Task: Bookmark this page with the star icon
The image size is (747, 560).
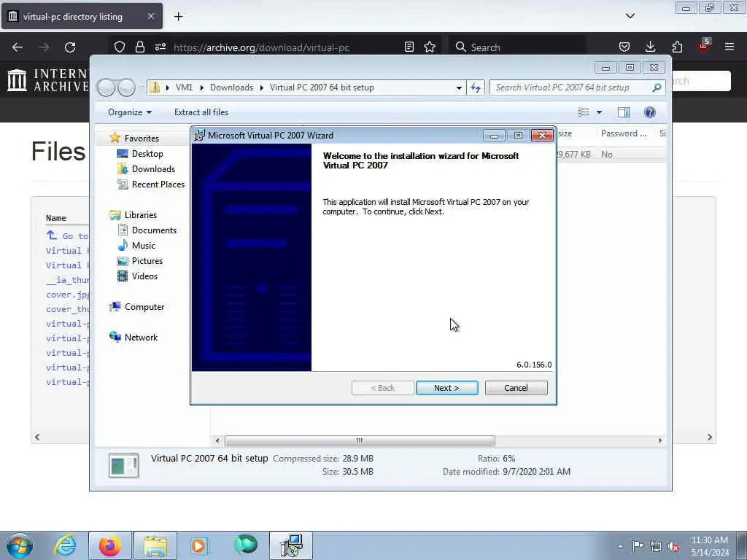Action: 430,47
